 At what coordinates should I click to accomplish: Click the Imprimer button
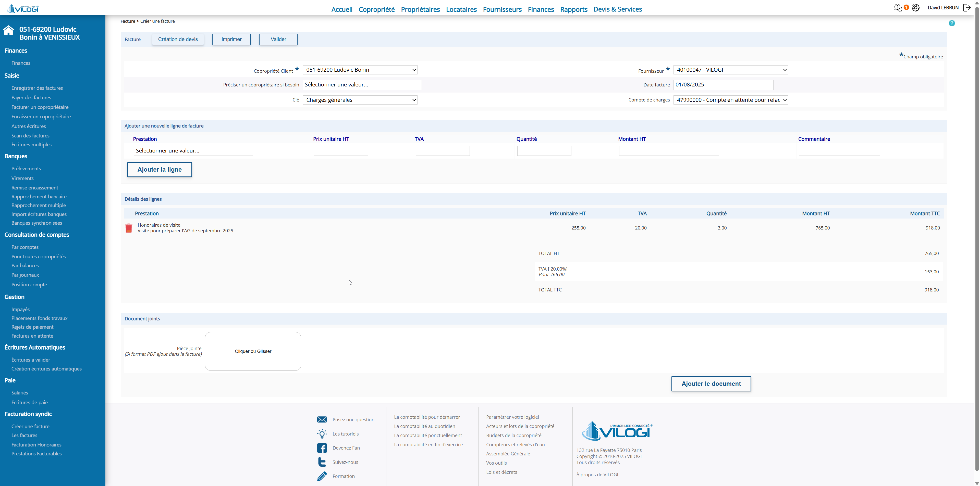tap(231, 39)
